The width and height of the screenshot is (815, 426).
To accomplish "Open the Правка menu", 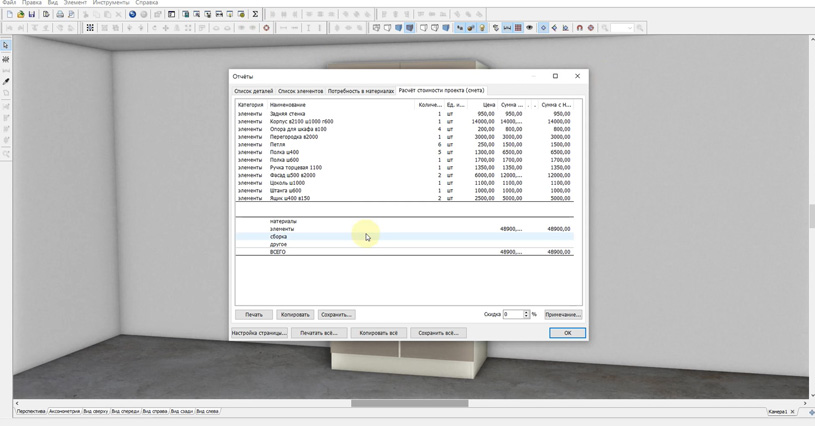I will [32, 3].
